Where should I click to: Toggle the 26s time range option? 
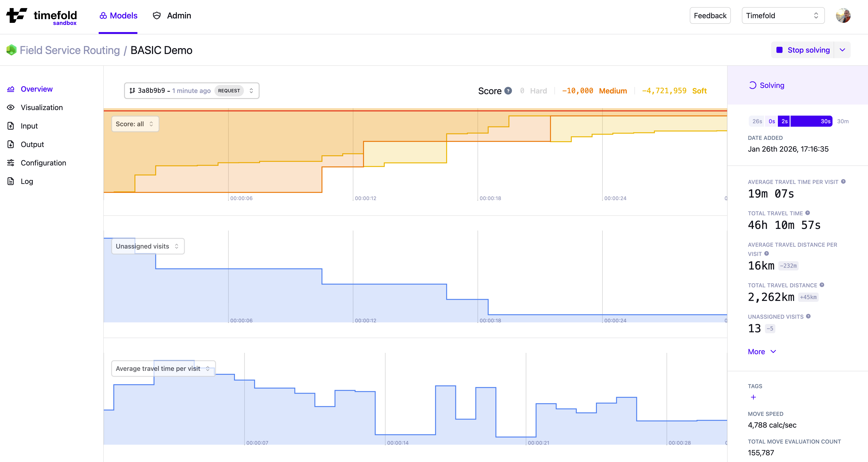pos(757,121)
